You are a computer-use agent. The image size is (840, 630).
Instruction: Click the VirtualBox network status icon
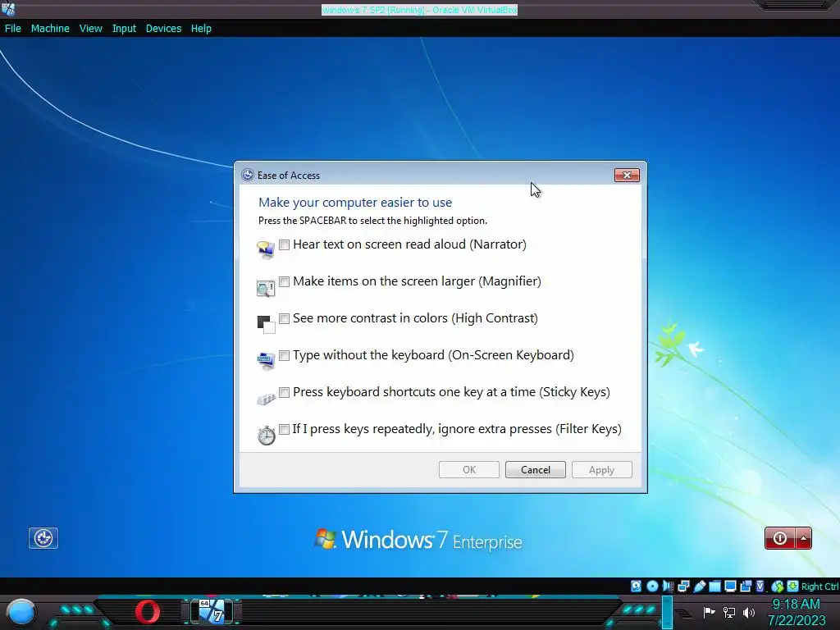tap(683, 586)
